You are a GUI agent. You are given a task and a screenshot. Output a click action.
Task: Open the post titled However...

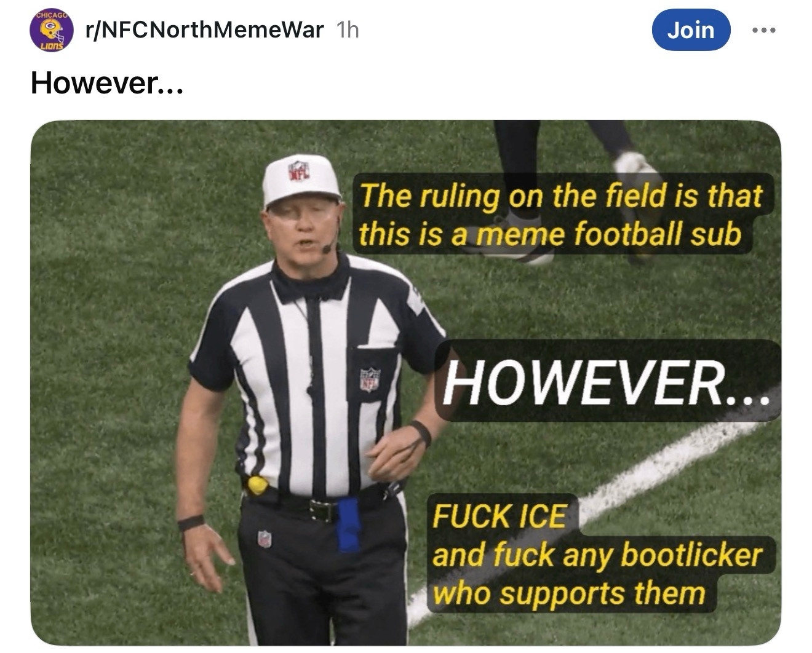click(106, 83)
